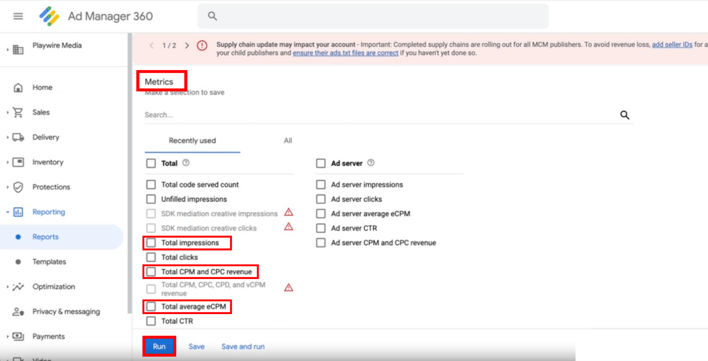Check Ad server average eCPM

coord(321,213)
